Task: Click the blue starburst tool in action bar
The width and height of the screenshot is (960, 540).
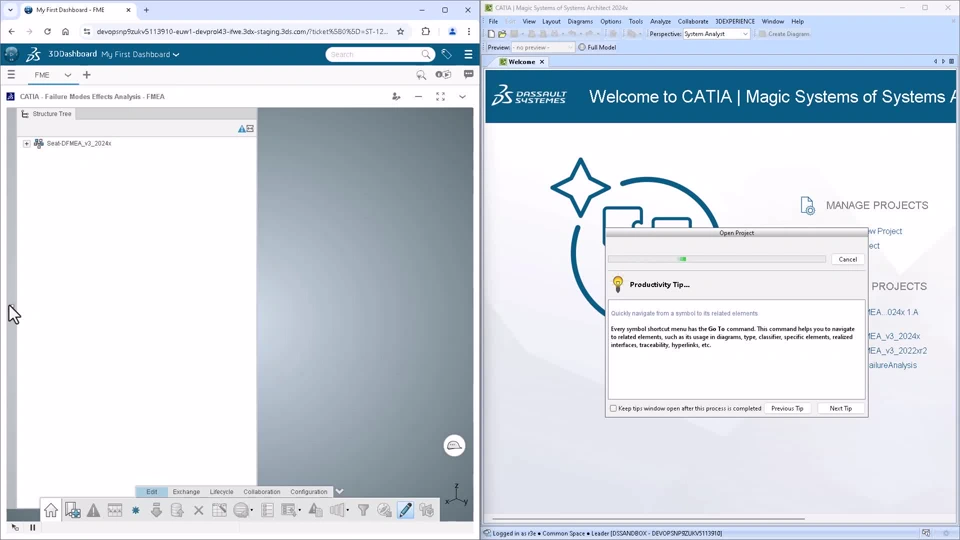Action: coord(135,510)
